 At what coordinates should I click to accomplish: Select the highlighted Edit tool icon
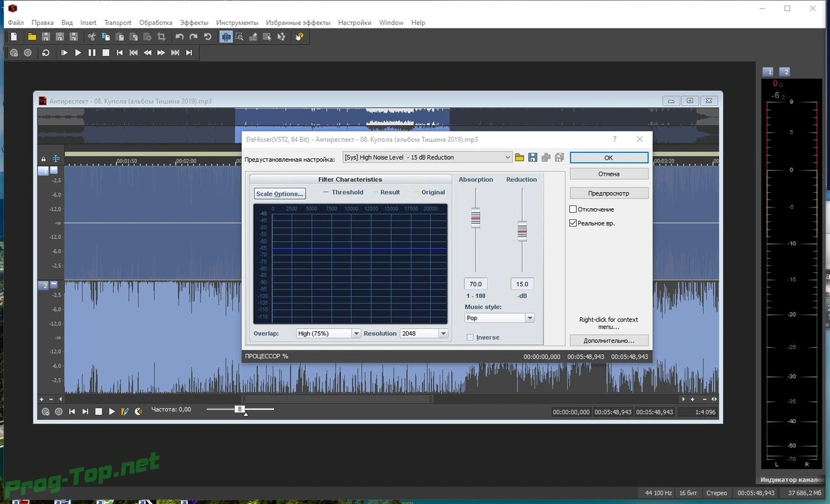pyautogui.click(x=226, y=37)
